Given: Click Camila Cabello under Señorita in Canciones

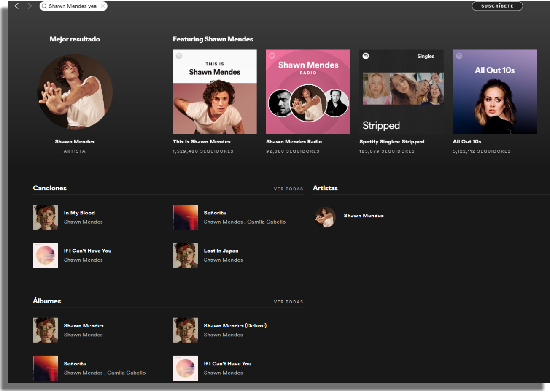Looking at the screenshot, I should tap(267, 222).
